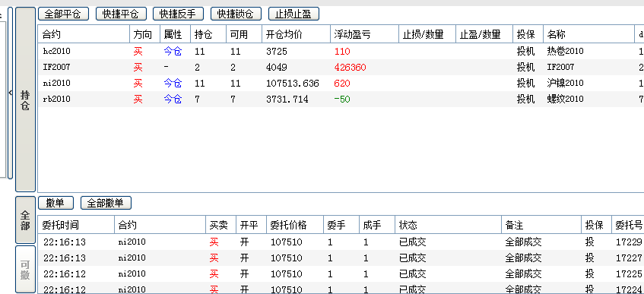Click the 快捷平仓 button

[x=121, y=14]
